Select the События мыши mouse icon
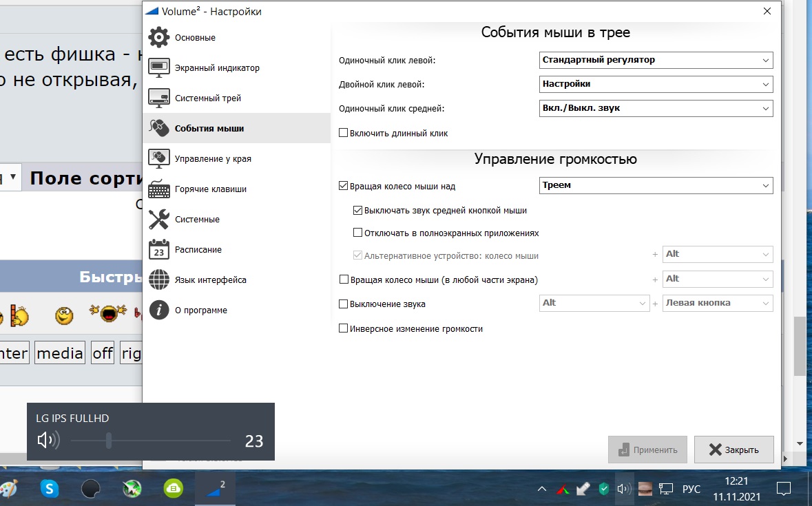Screen dimensions: 812x506 pos(159,128)
